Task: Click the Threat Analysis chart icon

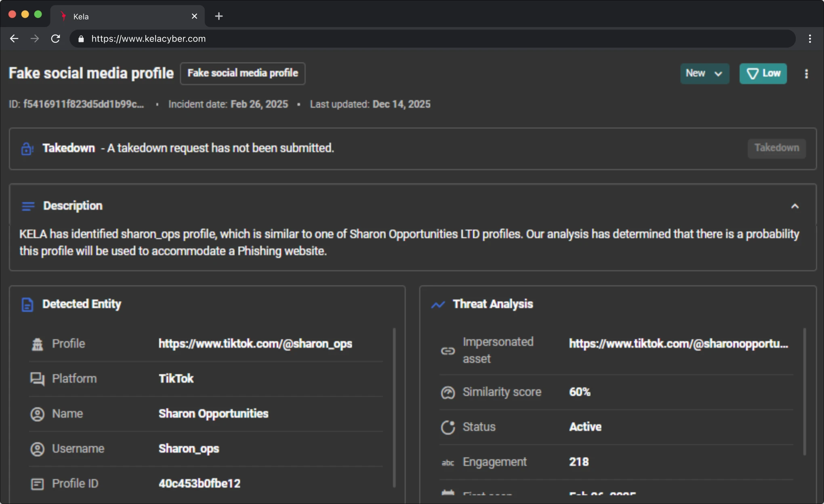Action: point(438,304)
